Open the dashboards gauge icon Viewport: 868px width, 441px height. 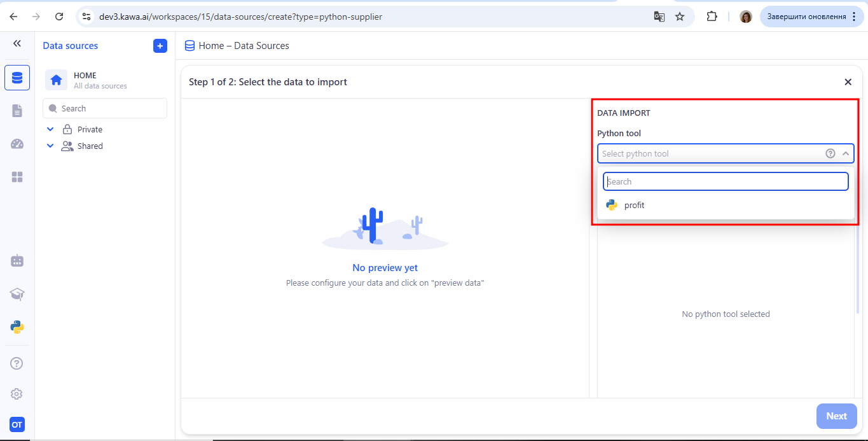tap(17, 144)
